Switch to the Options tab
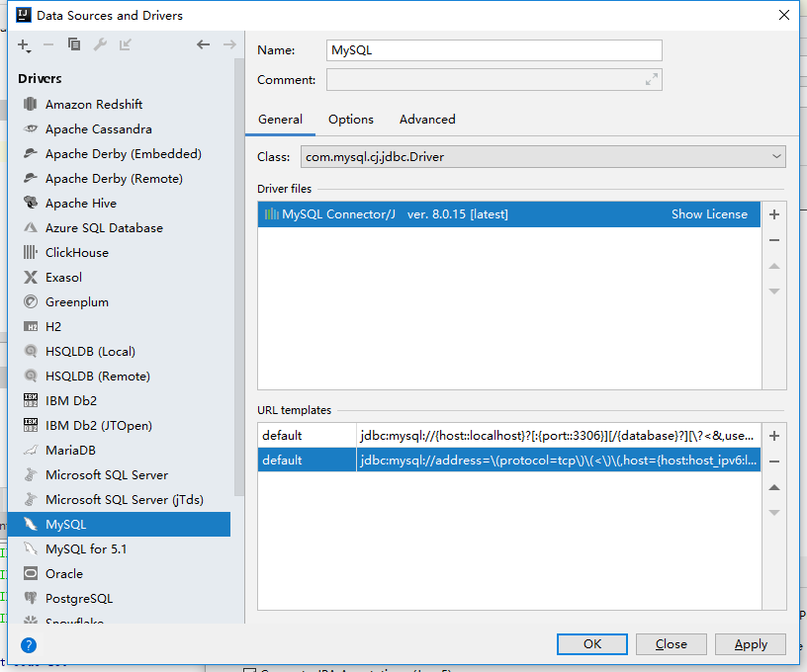The height and width of the screenshot is (672, 807). [x=351, y=120]
